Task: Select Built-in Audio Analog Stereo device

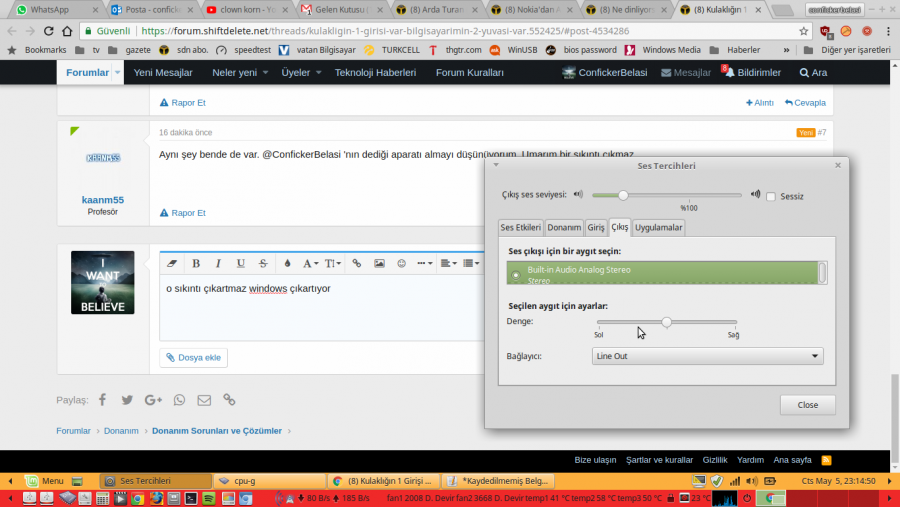Action: tap(662, 273)
